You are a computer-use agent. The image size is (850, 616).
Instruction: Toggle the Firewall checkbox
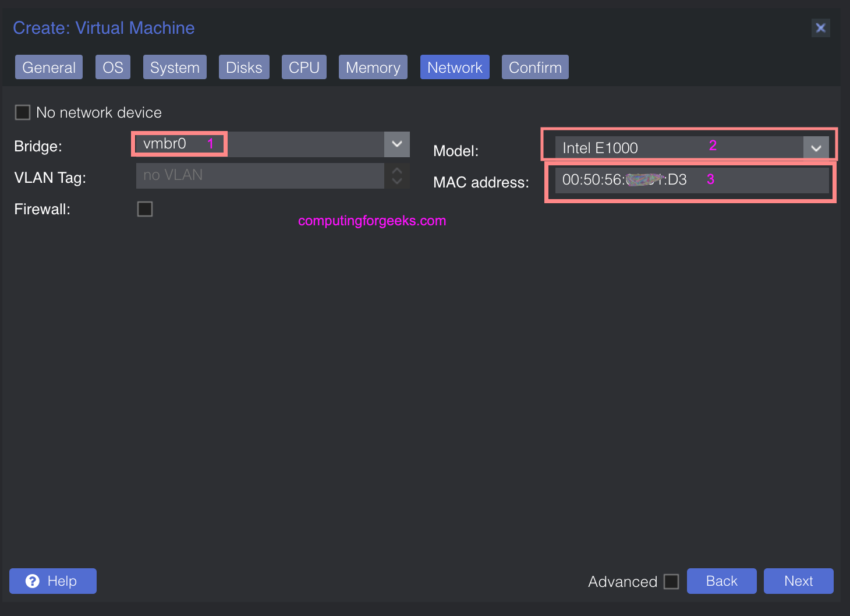[x=144, y=208]
